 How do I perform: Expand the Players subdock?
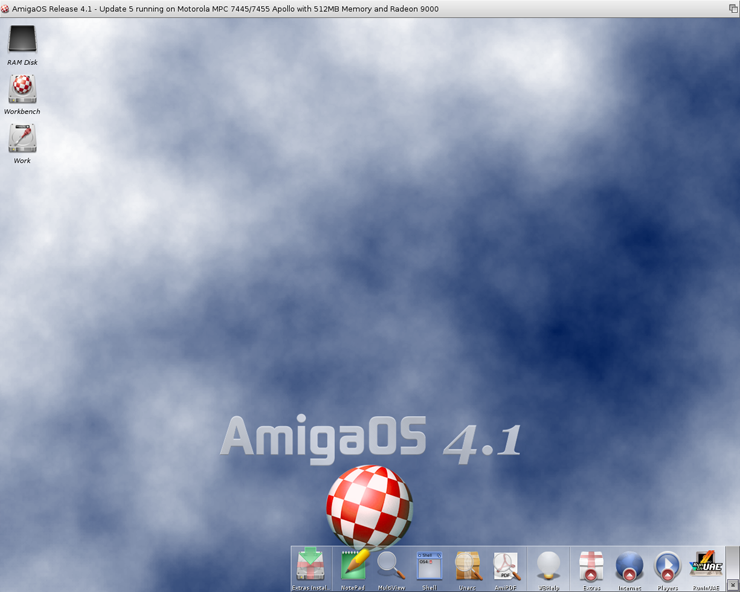pyautogui.click(x=667, y=566)
